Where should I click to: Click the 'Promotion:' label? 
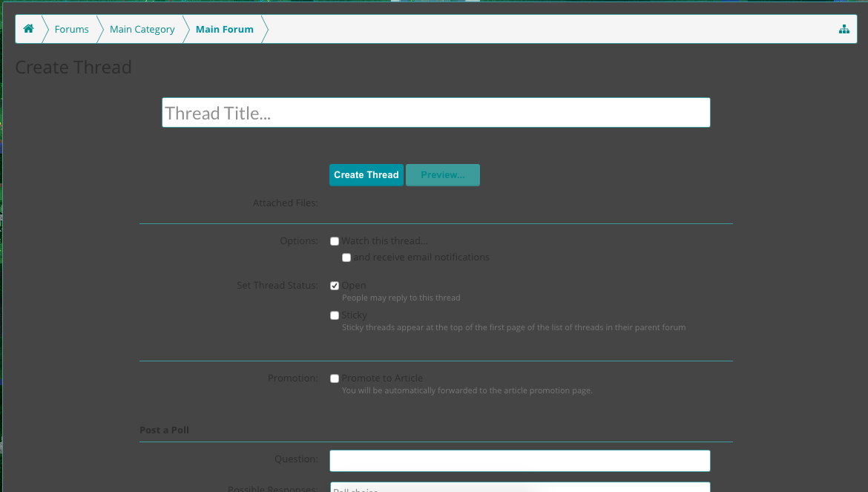293,378
